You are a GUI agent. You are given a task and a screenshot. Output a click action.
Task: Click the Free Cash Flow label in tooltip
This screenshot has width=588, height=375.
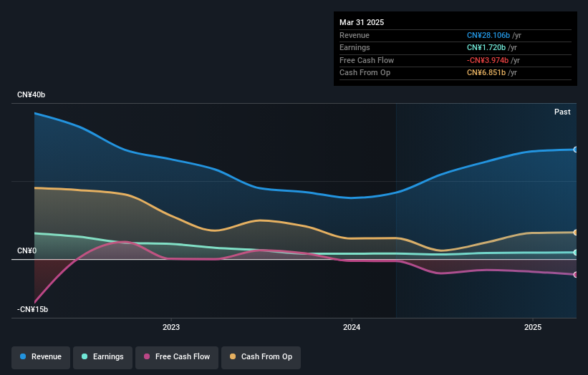[367, 60]
